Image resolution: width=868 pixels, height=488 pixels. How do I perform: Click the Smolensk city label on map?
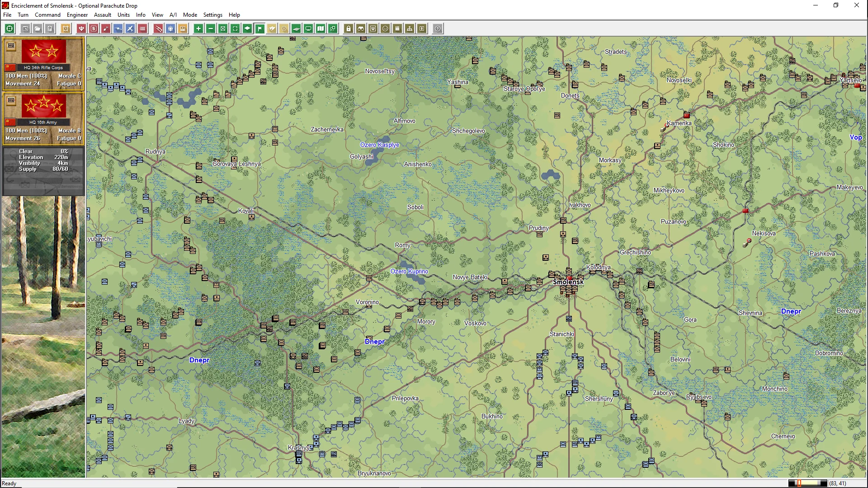(x=568, y=282)
